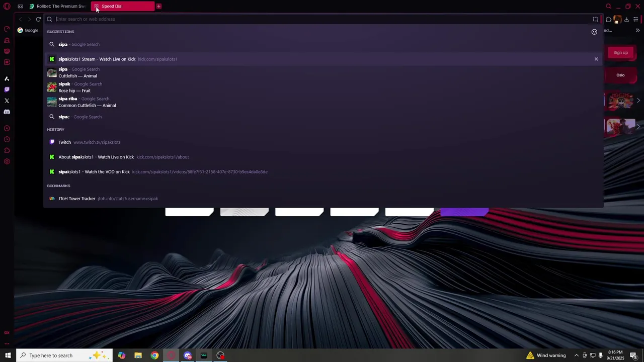Click the Oslo button

click(620, 75)
